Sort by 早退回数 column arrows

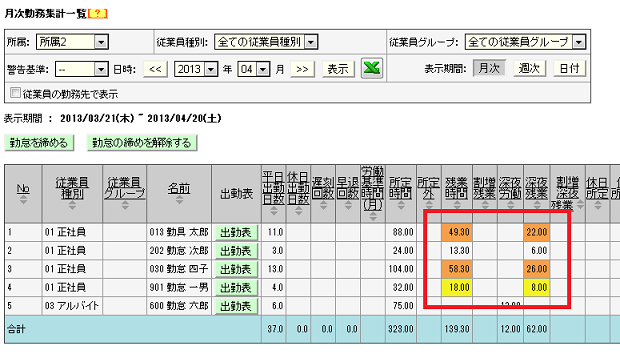tap(348, 206)
